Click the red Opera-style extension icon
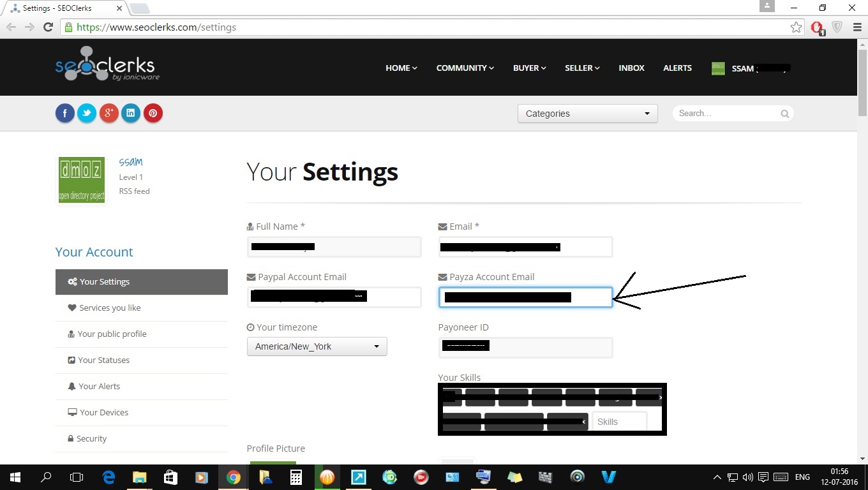This screenshot has width=868, height=490. tap(817, 27)
